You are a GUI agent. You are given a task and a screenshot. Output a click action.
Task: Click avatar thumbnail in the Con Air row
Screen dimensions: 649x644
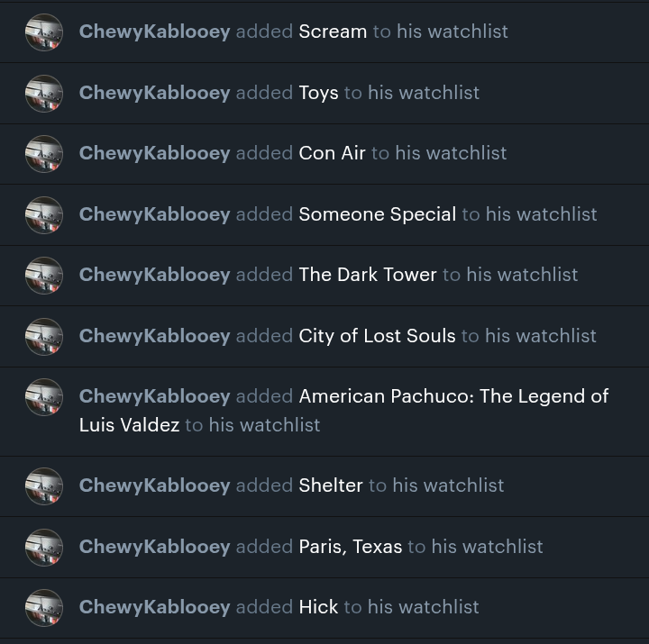pyautogui.click(x=44, y=154)
